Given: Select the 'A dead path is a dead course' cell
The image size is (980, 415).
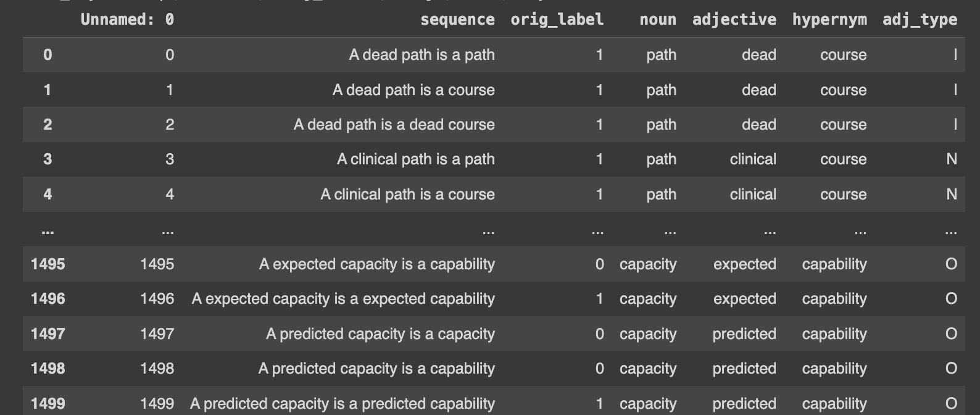Looking at the screenshot, I should tap(394, 125).
